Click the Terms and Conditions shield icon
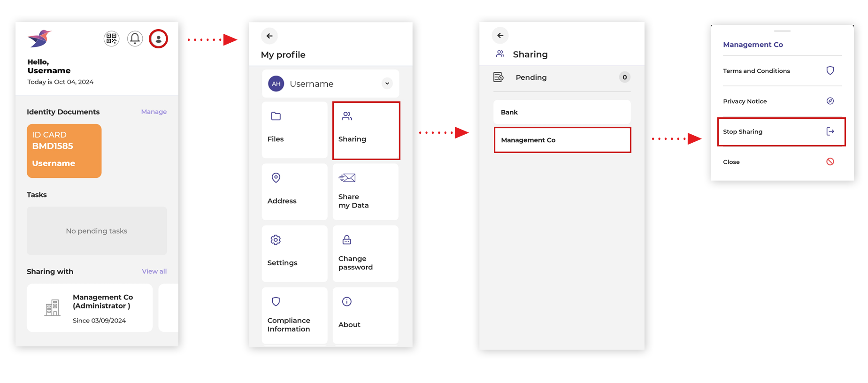Viewport: 868px width, 383px height. pos(830,70)
